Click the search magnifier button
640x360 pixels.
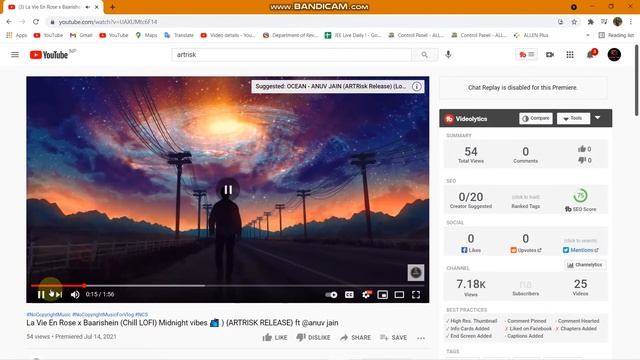click(x=424, y=55)
